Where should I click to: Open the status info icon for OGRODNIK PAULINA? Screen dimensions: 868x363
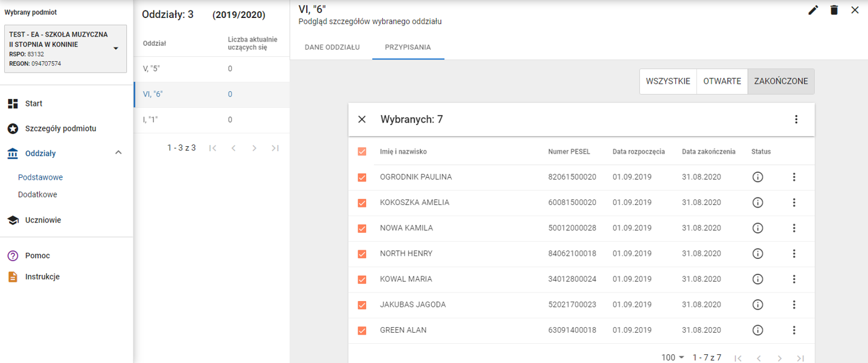(x=757, y=177)
